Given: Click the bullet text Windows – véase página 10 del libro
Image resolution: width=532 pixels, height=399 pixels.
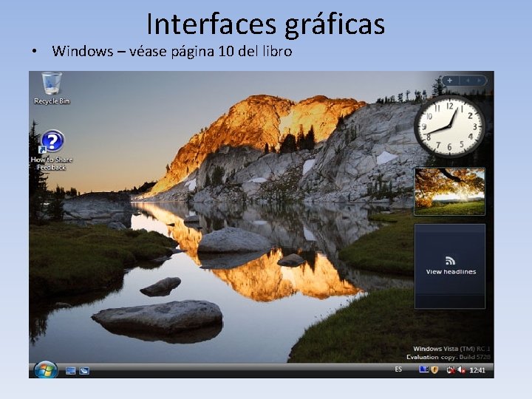Looking at the screenshot, I should pos(172,51).
